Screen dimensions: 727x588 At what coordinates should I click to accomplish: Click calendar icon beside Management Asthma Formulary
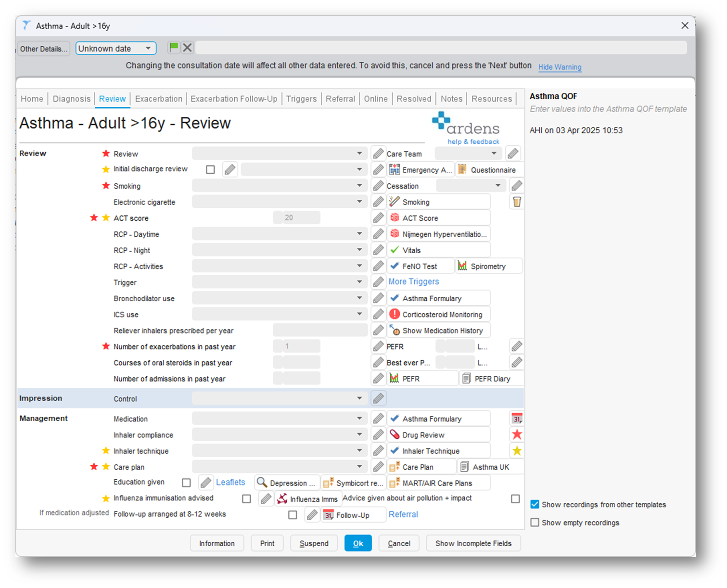tap(517, 419)
